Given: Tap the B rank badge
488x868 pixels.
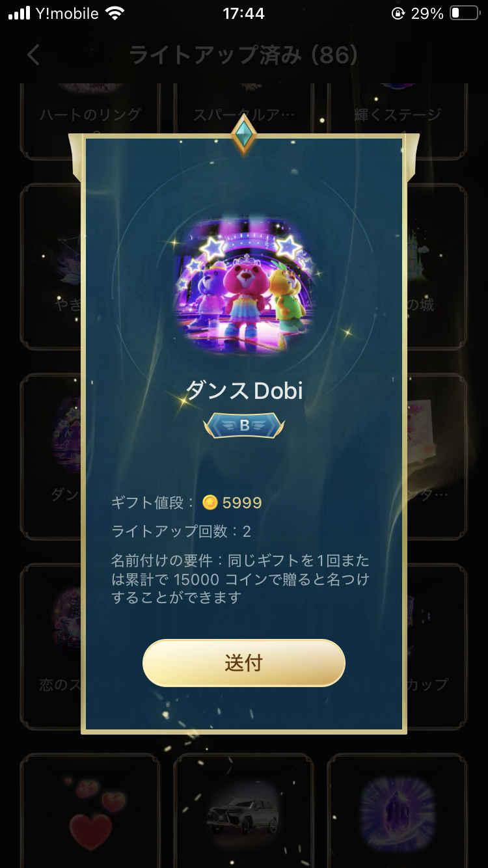Looking at the screenshot, I should click(244, 426).
